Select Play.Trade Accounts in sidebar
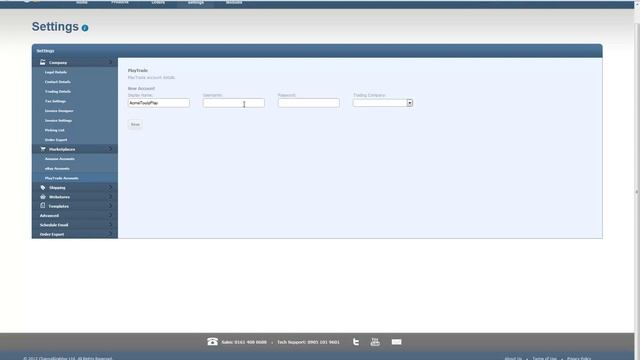The height and width of the screenshot is (360, 640). click(x=62, y=178)
